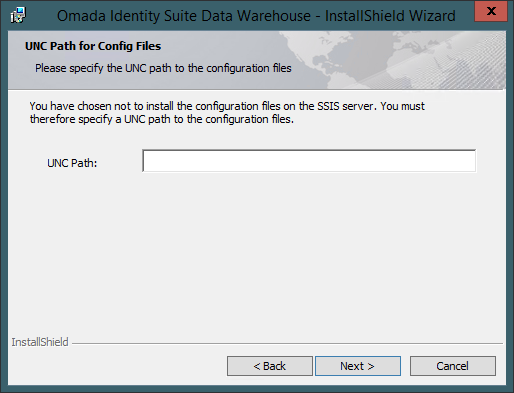Click the 'InstallShield Wizard' portion of the title
This screenshot has width=514, height=393.
pos(390,16)
